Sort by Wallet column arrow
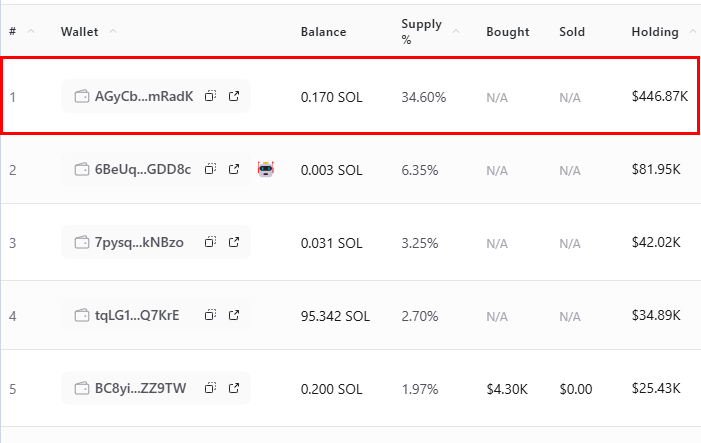The height and width of the screenshot is (443, 701). pyautogui.click(x=113, y=31)
